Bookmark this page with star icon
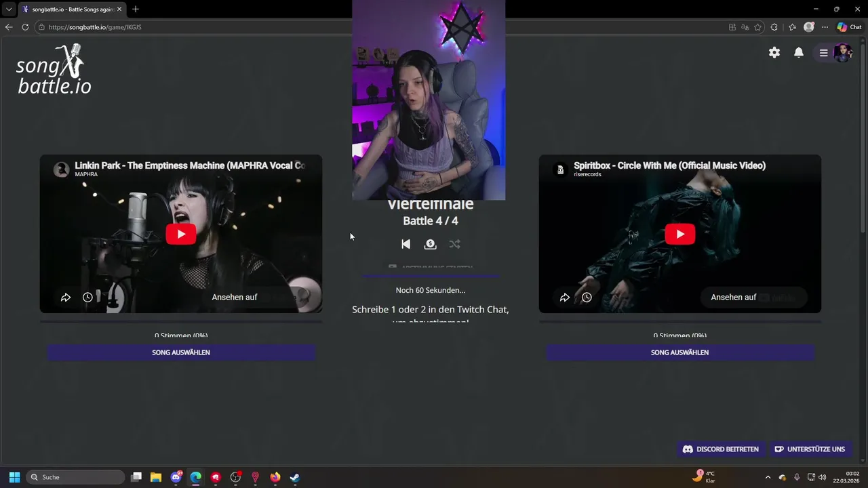 point(758,27)
